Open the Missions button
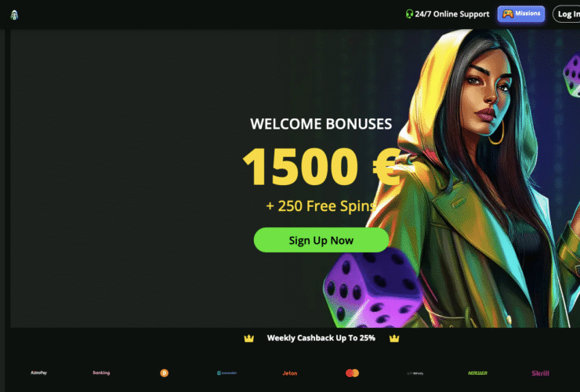580x392 pixels. tap(520, 13)
